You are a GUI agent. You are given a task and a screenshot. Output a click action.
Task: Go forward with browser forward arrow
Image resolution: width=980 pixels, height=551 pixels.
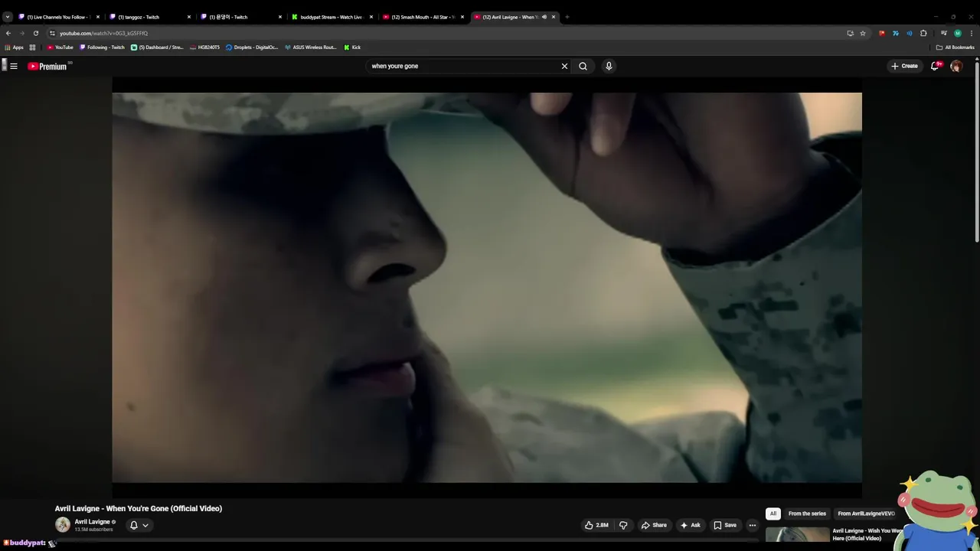(x=21, y=33)
